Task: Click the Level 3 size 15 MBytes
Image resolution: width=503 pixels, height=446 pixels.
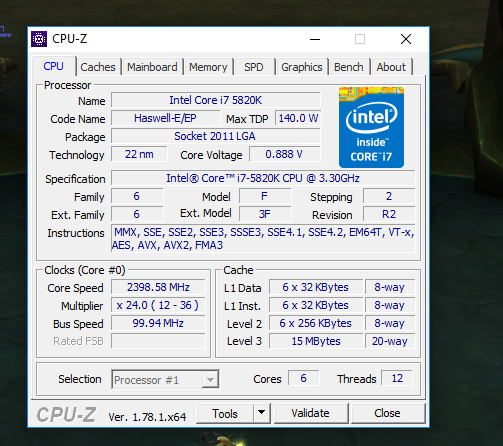Action: click(x=316, y=341)
